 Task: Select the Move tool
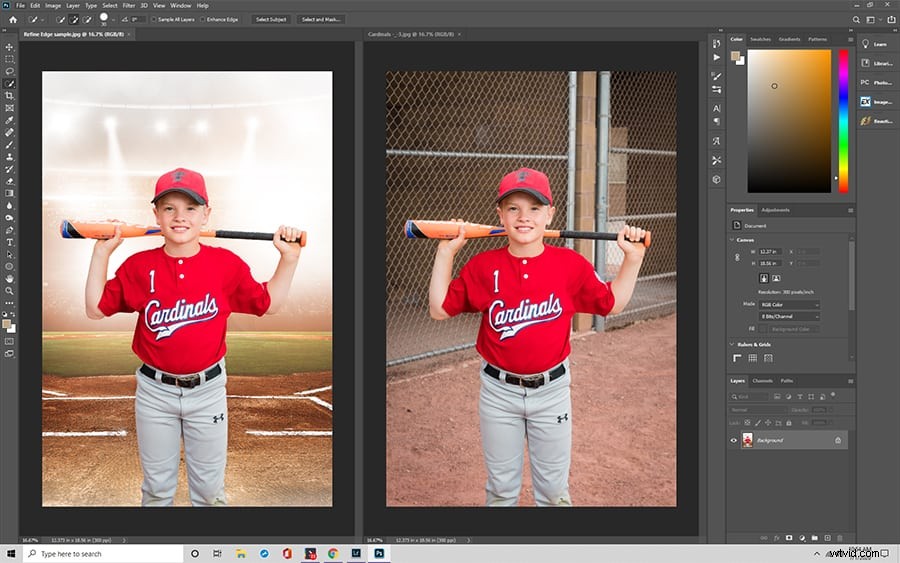[9, 47]
